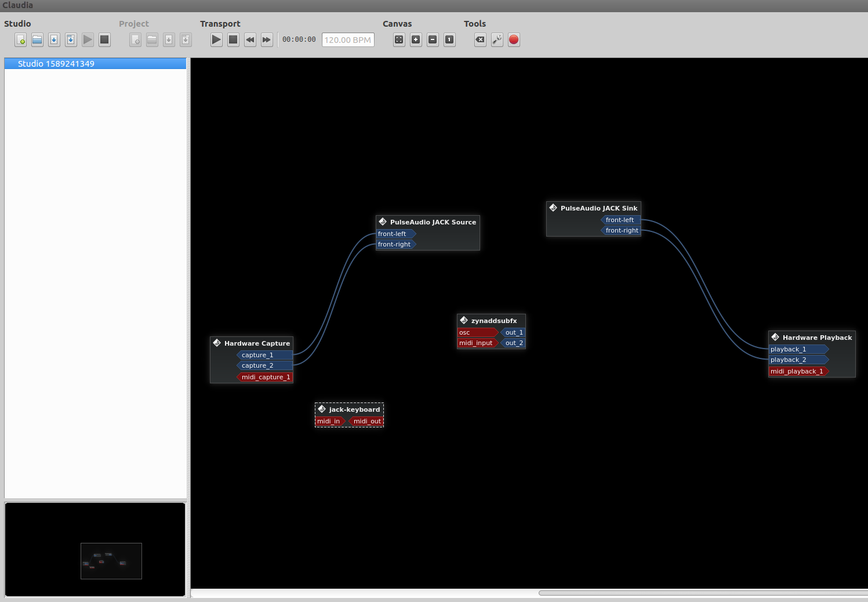Click the PulseAudio JACK Sink diamond icon

(x=553, y=208)
